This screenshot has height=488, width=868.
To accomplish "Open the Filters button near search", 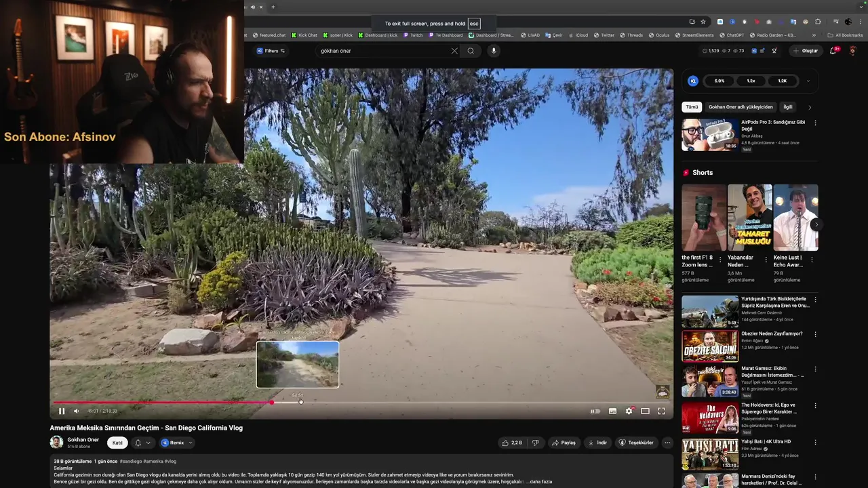I will [x=271, y=51].
